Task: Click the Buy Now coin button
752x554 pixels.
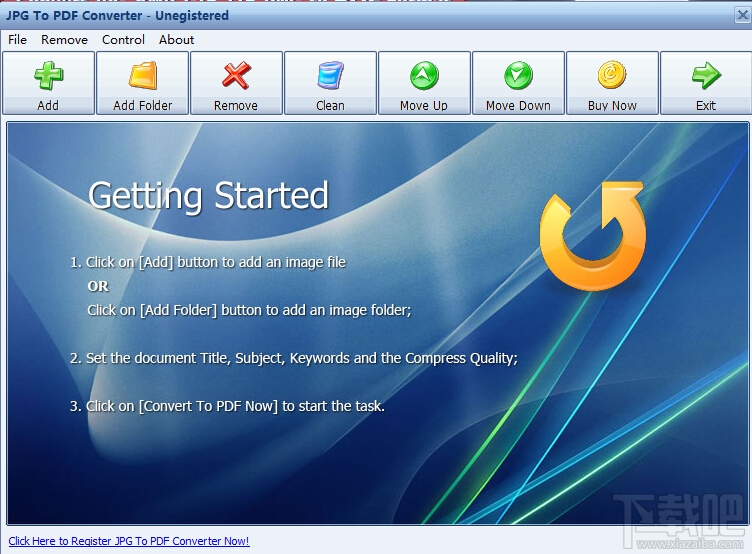Action: [612, 83]
